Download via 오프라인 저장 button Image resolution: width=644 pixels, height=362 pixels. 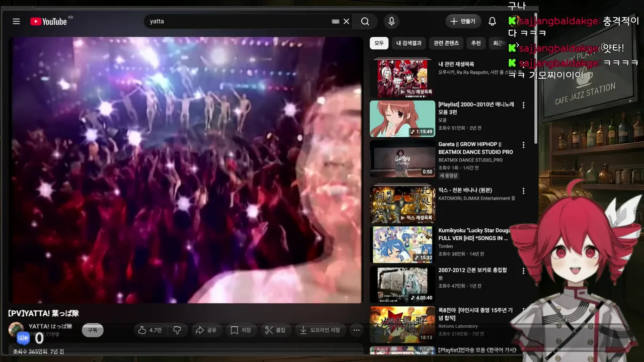coord(320,330)
